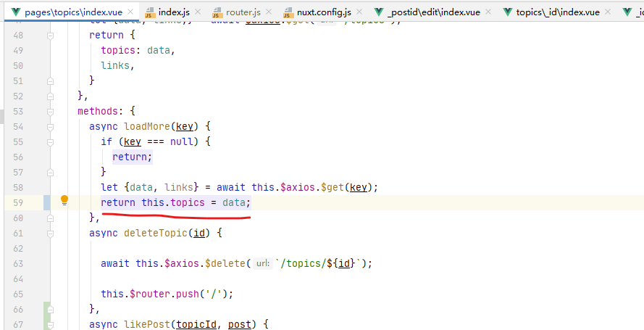Screen dimensions: 644x330
Task: Click the blue change marker at line 59
Action: [47, 202]
